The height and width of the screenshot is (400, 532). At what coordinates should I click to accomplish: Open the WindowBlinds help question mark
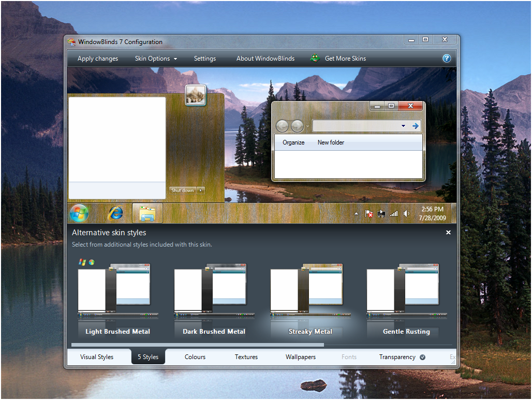446,58
